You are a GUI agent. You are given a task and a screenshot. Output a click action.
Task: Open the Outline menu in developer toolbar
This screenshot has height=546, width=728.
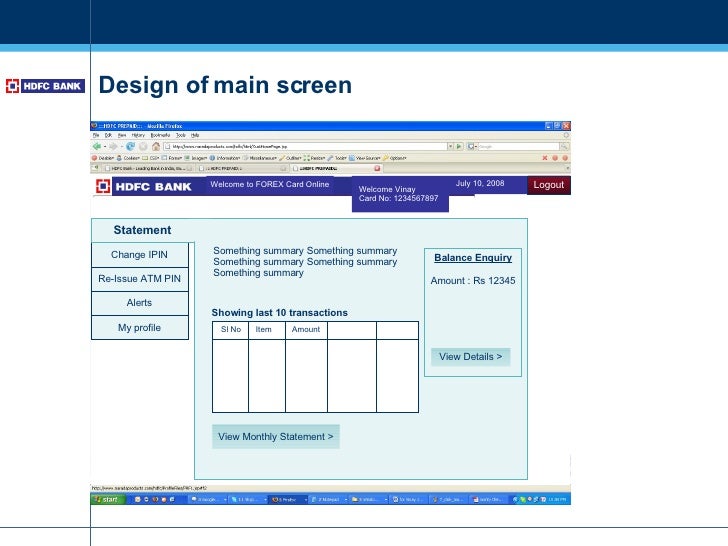coord(290,158)
